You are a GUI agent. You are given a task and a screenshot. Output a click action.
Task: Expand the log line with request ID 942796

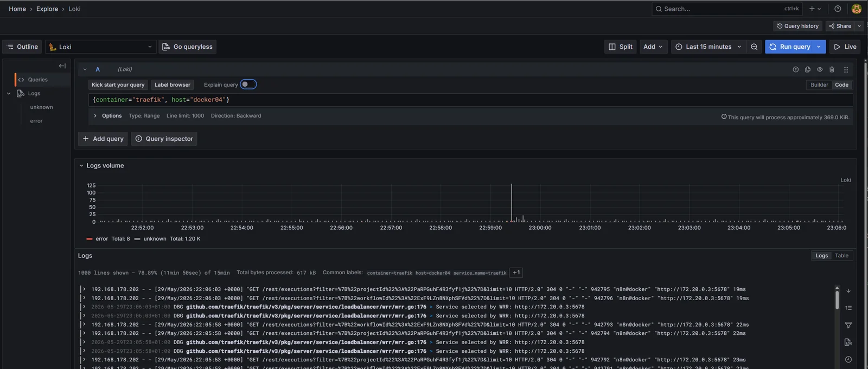[84, 298]
